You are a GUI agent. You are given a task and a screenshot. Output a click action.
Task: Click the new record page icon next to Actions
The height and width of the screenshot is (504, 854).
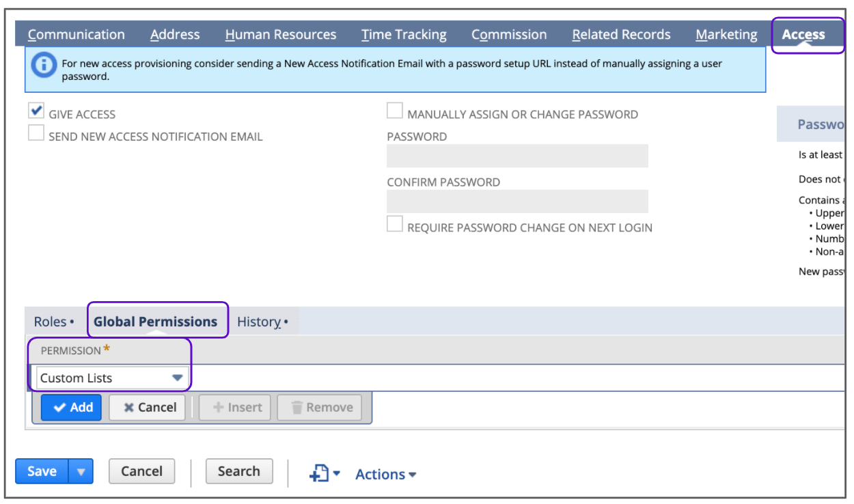pyautogui.click(x=318, y=473)
